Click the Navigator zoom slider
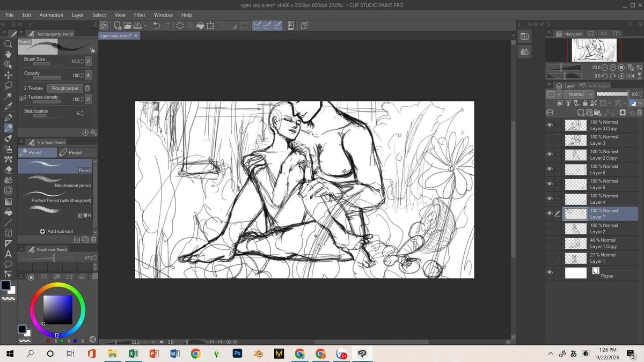Viewport: 644px width, 362px height. click(x=563, y=68)
